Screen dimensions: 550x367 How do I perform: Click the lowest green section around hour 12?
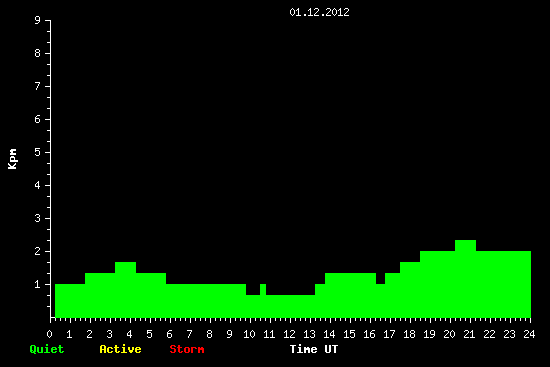pyautogui.click(x=290, y=306)
